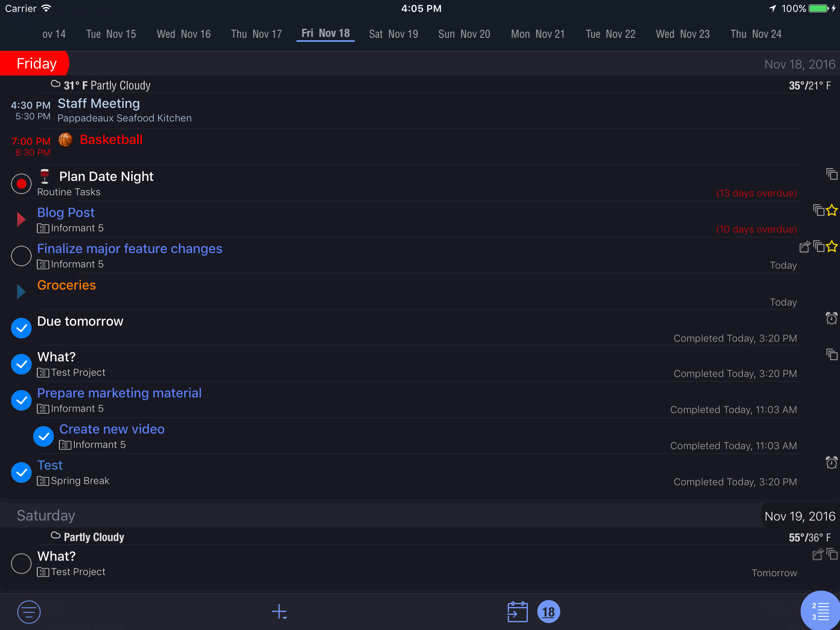Tap the share icon on Finalize major feature changes

[805, 247]
